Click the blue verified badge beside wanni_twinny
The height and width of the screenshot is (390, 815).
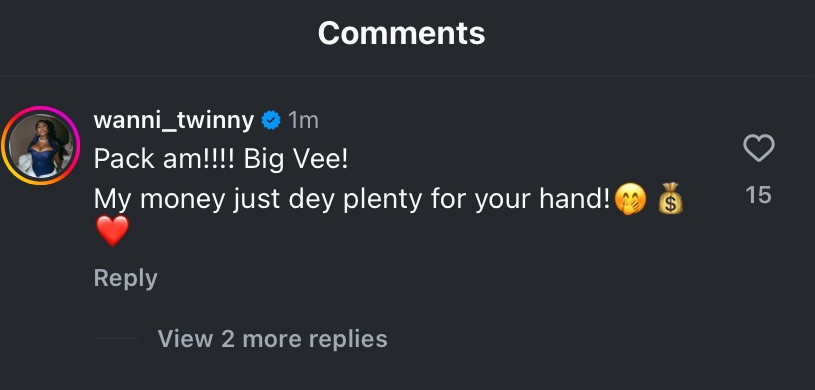pyautogui.click(x=271, y=121)
